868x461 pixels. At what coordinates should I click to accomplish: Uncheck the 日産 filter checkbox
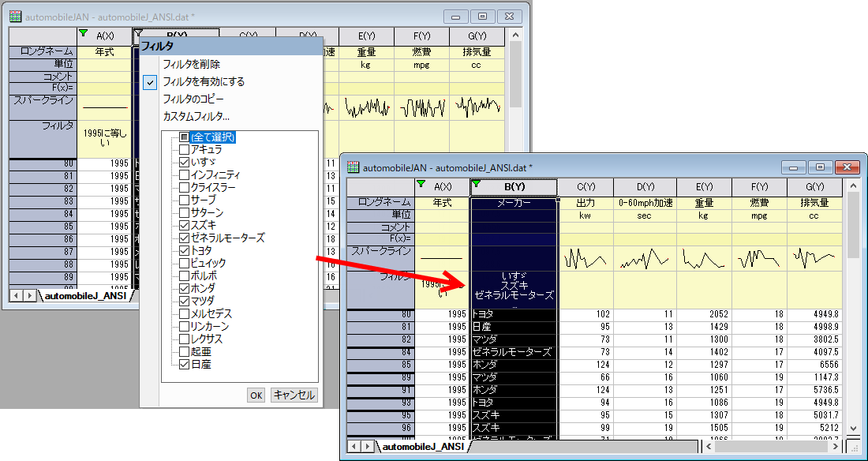coord(185,365)
